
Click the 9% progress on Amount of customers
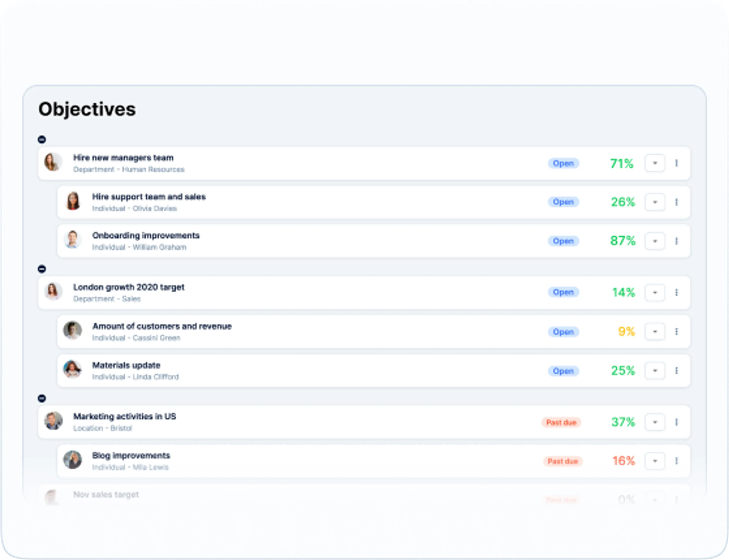626,332
